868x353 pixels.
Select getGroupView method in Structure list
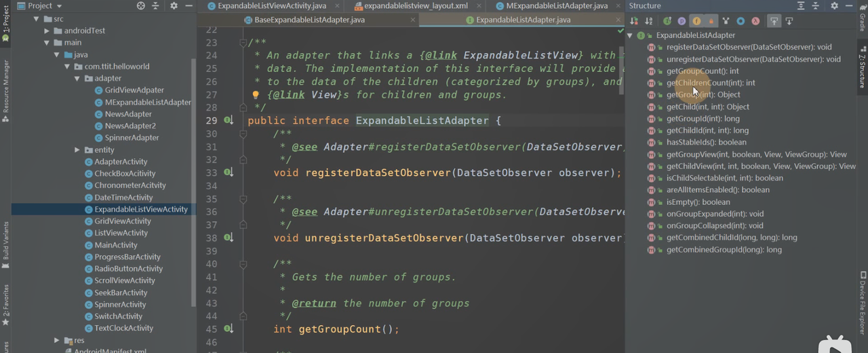coord(756,155)
